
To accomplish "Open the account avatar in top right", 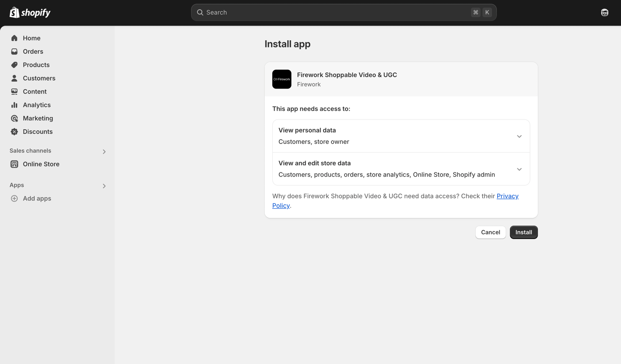I will 604,13.
